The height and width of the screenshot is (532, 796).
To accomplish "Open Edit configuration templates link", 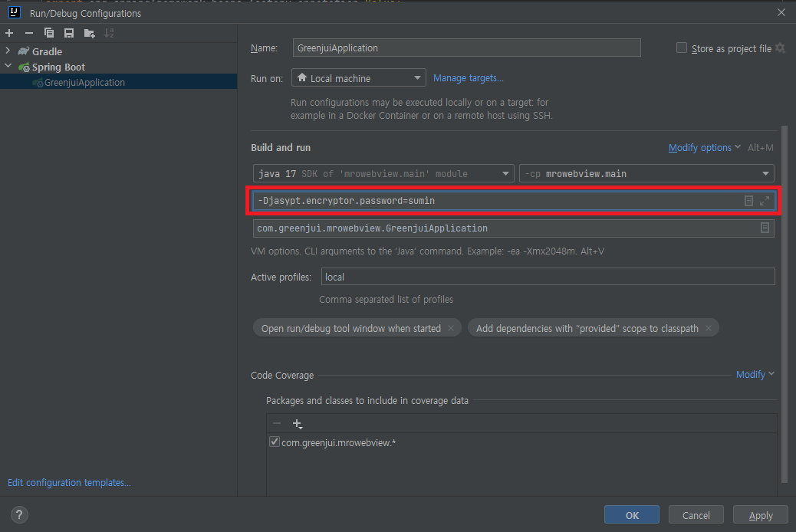I will coord(69,482).
